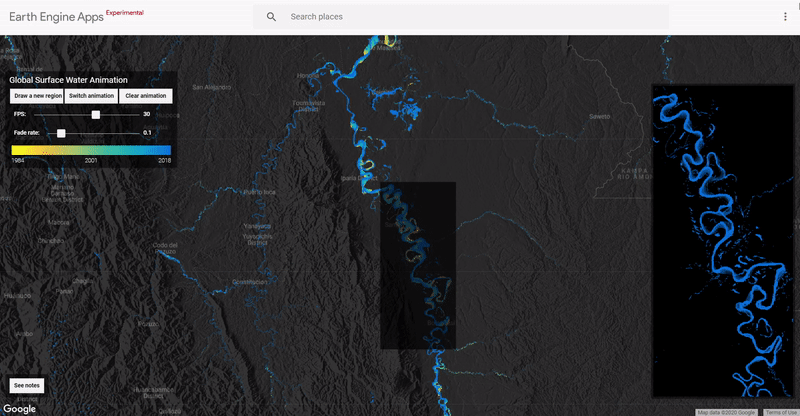The width and height of the screenshot is (800, 416).
Task: Click the Global Surface Water Animation heading
Action: (68, 80)
